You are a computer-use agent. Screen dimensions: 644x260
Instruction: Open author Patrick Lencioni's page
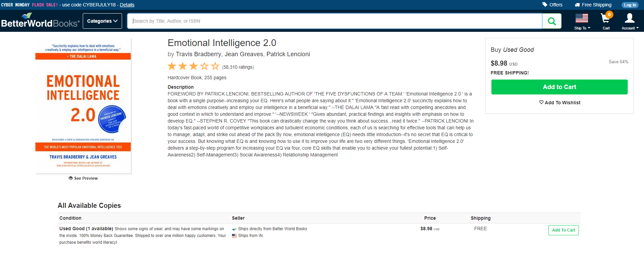point(288,54)
